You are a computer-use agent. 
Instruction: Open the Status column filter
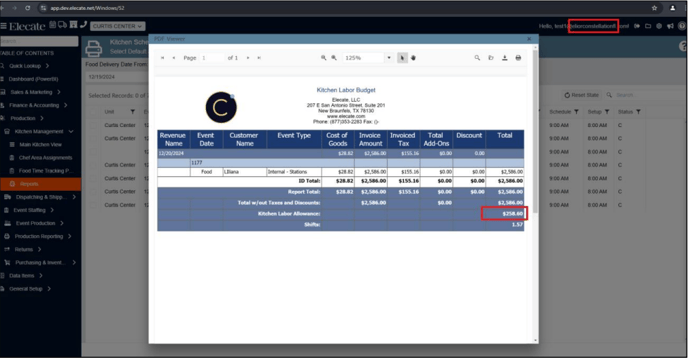638,112
